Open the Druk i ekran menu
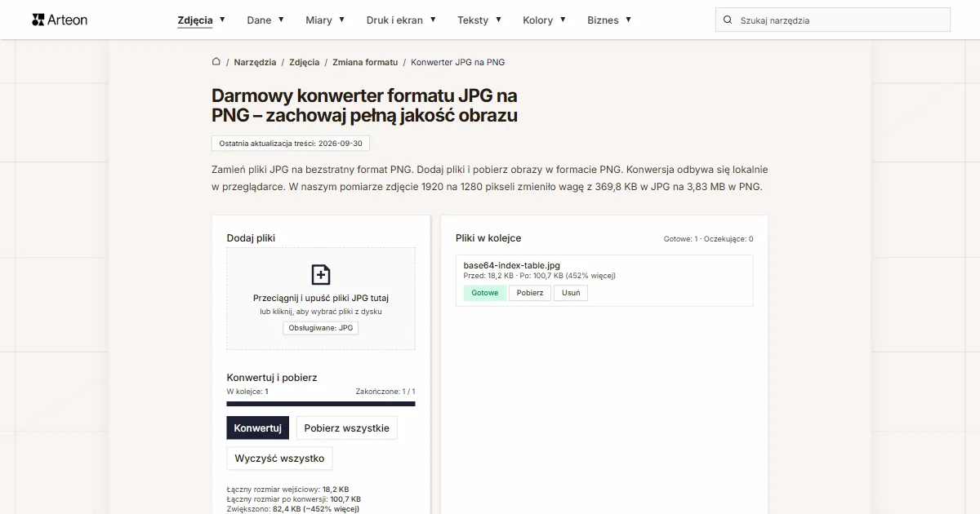The width and height of the screenshot is (980, 514). coord(394,20)
